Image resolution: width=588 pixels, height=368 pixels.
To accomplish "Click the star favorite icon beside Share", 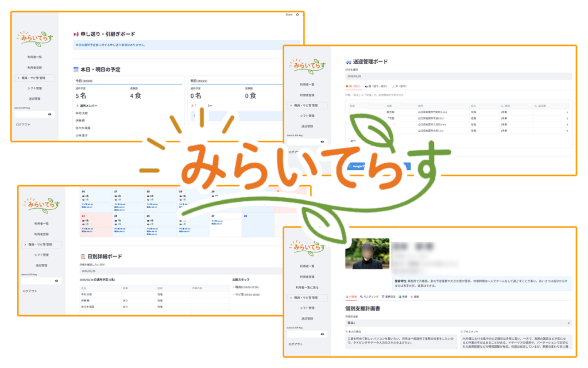I will (297, 14).
